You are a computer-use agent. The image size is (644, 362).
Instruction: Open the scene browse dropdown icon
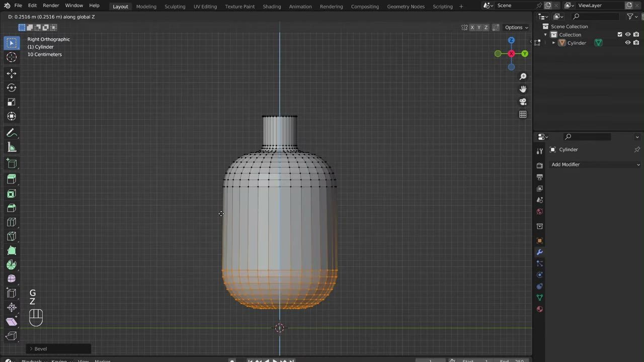tap(489, 6)
